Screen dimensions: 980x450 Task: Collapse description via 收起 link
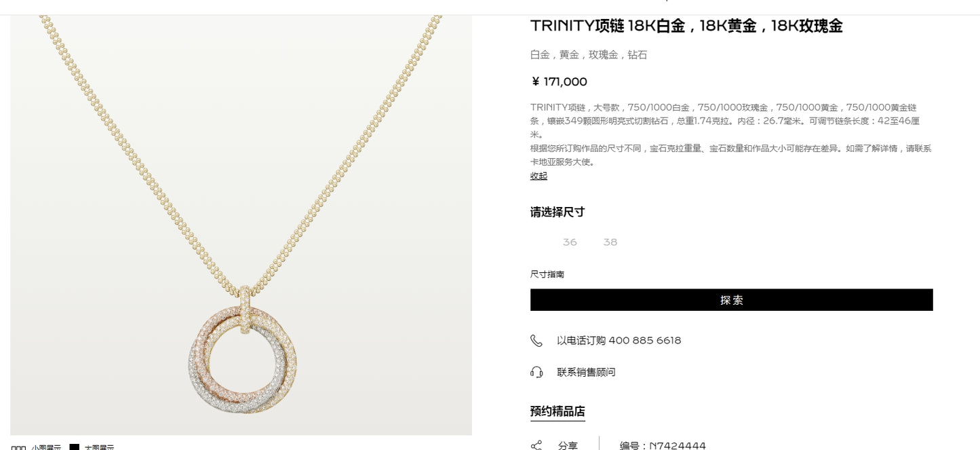[538, 176]
